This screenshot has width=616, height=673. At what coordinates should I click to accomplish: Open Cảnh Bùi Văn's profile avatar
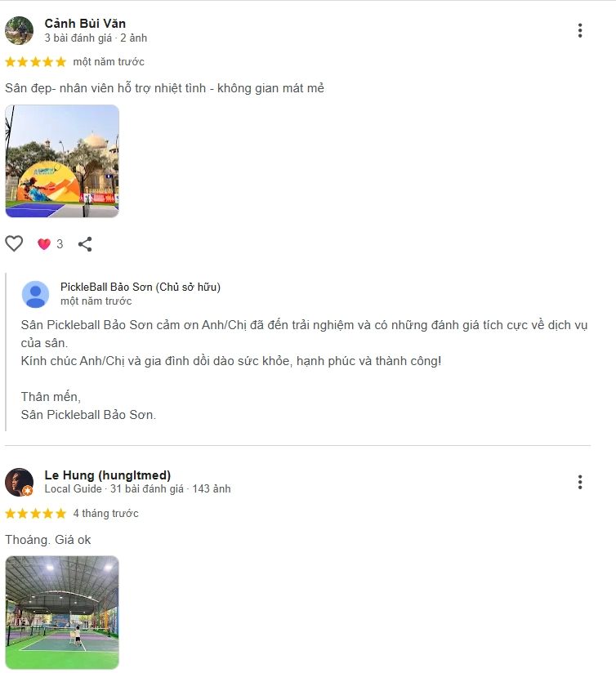point(19,30)
